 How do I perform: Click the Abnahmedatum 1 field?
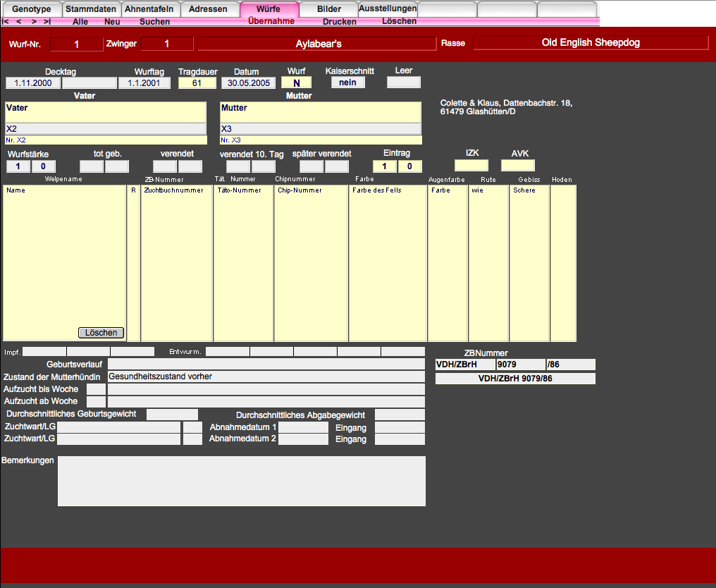[x=303, y=427]
